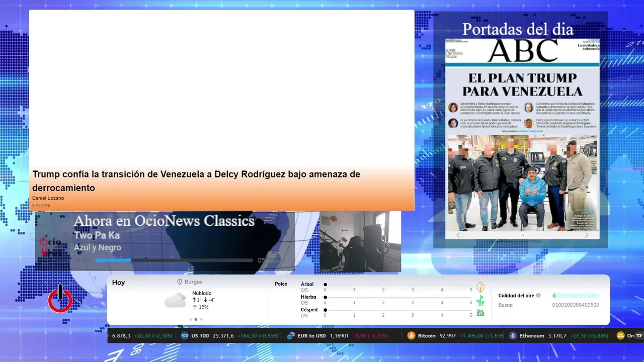Click the cloudy weather icon
Viewport: 644px width, 362px height.
175,301
